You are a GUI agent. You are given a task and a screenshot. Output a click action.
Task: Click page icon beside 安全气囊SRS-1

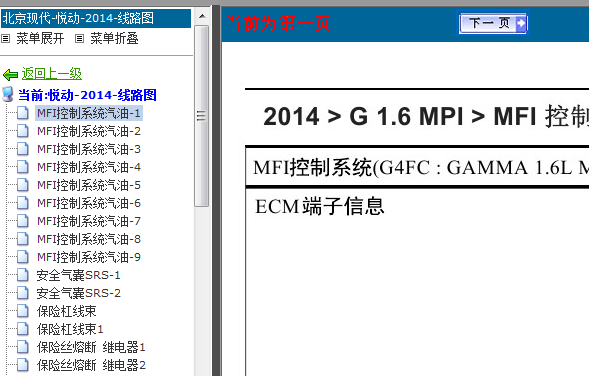click(x=23, y=275)
